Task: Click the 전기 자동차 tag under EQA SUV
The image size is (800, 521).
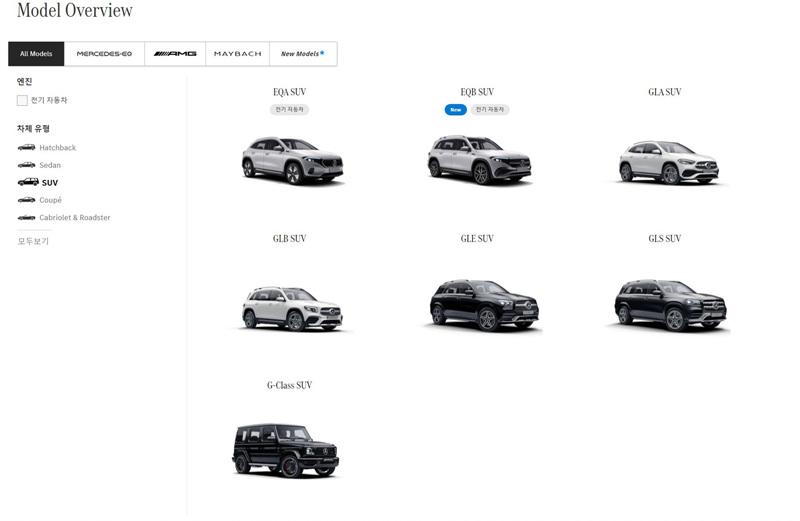Action: 289,109
